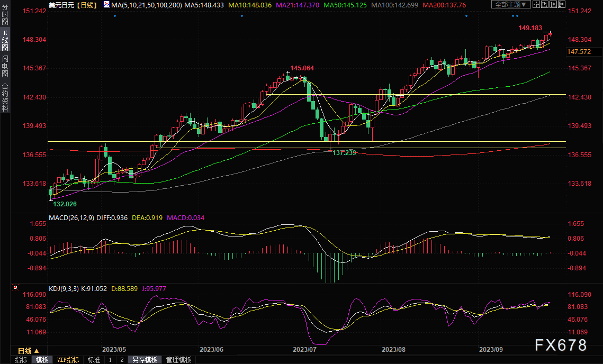The width and height of the screenshot is (603, 364).
Task: Click the first grid-layout icon after 全部主题
Action: point(537,5)
